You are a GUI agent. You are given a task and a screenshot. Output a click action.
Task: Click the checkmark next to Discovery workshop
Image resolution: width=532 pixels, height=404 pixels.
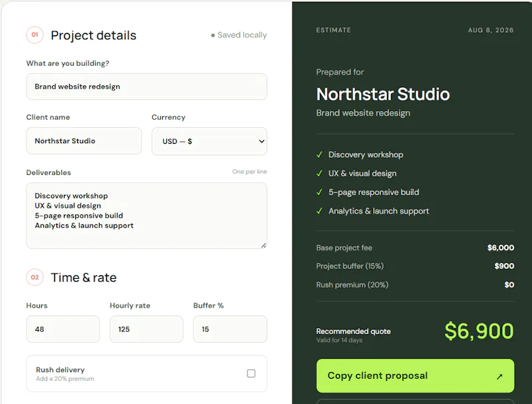[x=319, y=154]
